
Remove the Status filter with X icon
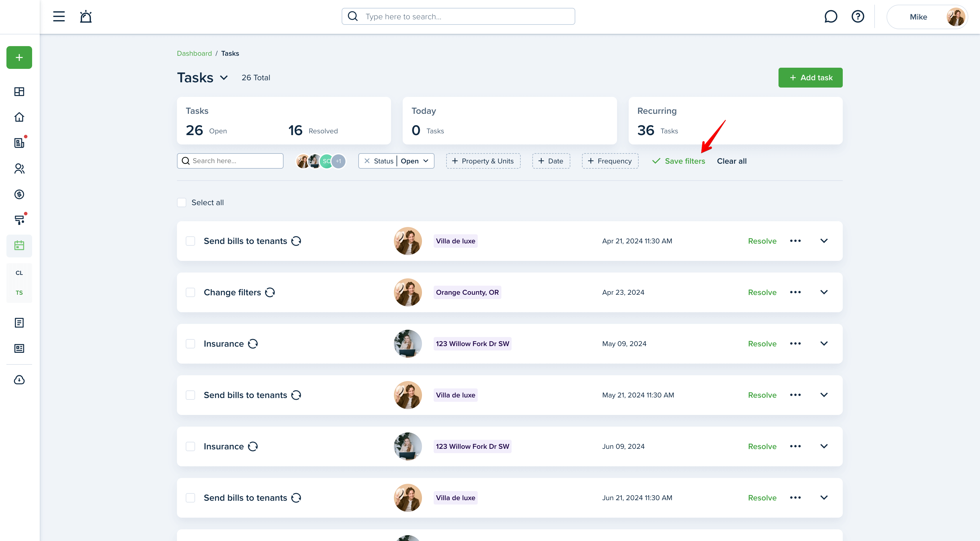(x=367, y=161)
